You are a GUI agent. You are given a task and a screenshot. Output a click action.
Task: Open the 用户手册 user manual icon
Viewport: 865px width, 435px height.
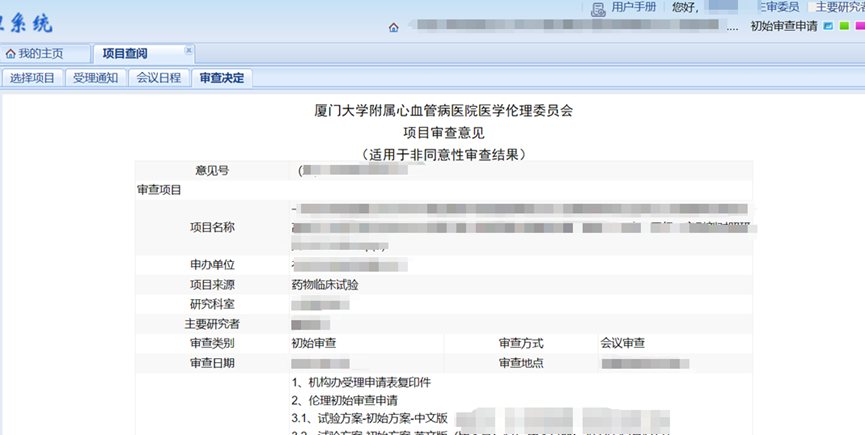click(x=599, y=9)
